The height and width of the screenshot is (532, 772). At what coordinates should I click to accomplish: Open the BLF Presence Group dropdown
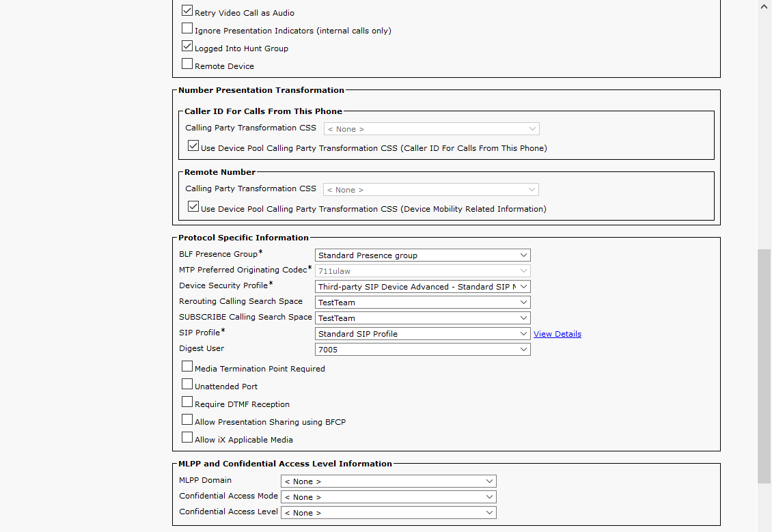(422, 255)
